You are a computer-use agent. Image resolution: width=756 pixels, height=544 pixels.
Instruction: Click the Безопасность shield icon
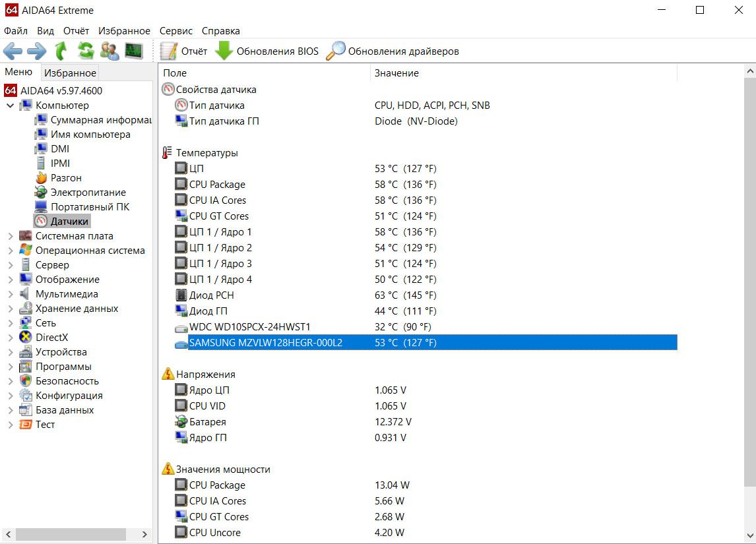point(26,380)
